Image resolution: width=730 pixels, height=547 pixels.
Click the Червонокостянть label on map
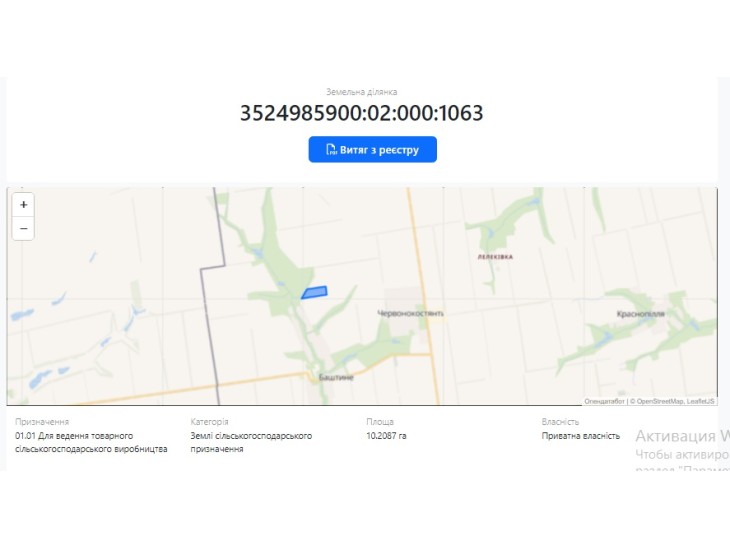(x=410, y=313)
